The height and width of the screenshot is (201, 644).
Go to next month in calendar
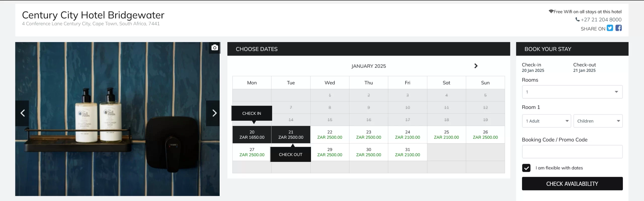476,66
